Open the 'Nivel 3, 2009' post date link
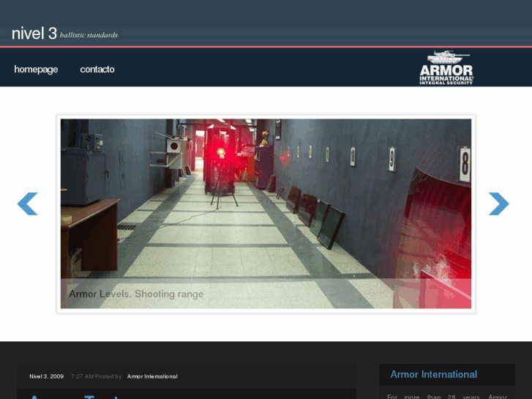Image resolution: width=532 pixels, height=399 pixels. [x=47, y=376]
